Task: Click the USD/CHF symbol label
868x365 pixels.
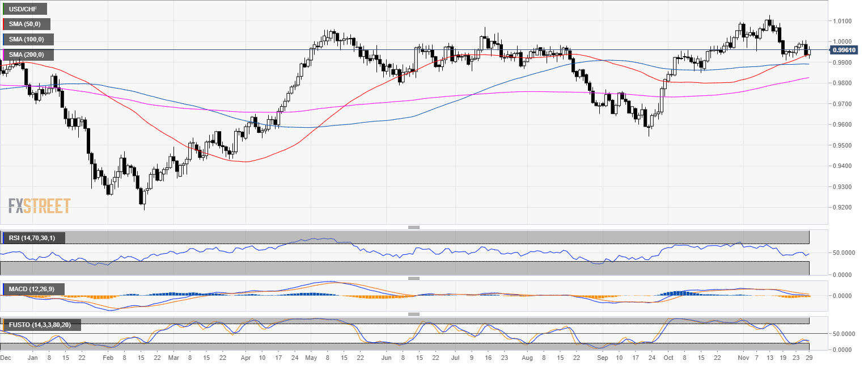Action: point(24,9)
